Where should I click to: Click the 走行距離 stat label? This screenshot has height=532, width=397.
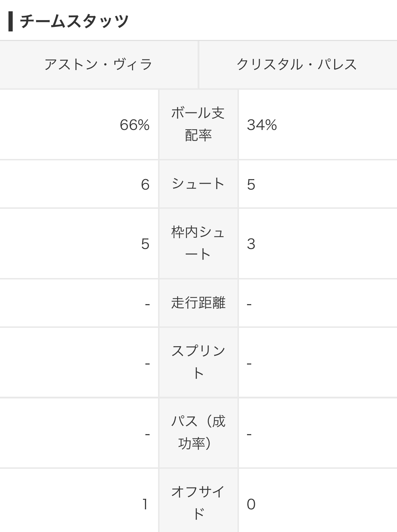tap(198, 303)
